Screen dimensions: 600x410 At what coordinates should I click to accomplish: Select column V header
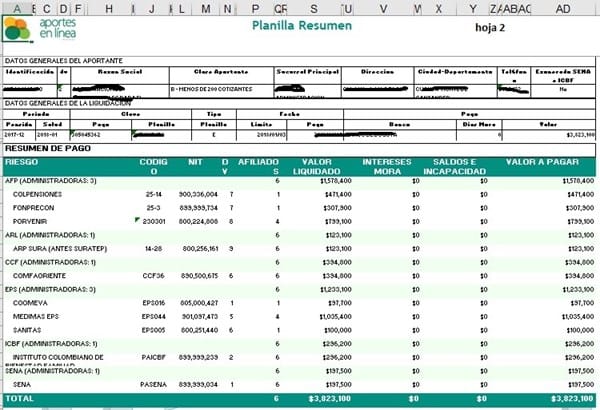click(385, 8)
